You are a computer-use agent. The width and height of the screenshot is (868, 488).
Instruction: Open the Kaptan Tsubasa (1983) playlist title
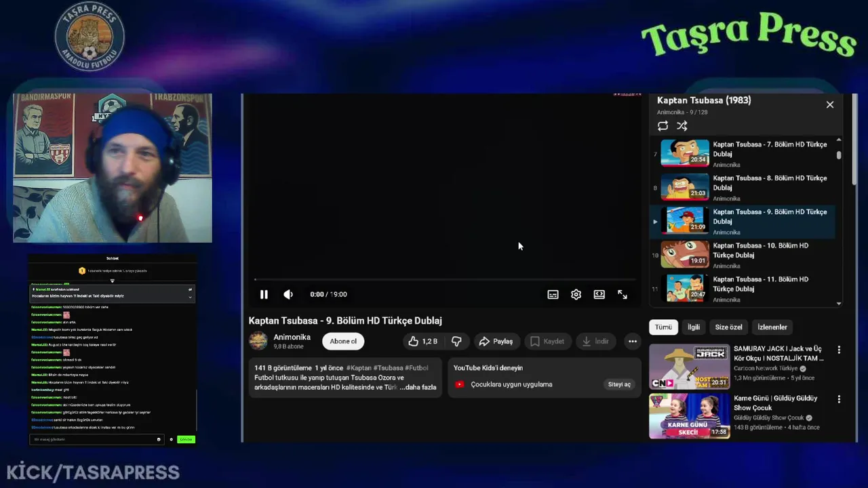[x=704, y=100]
